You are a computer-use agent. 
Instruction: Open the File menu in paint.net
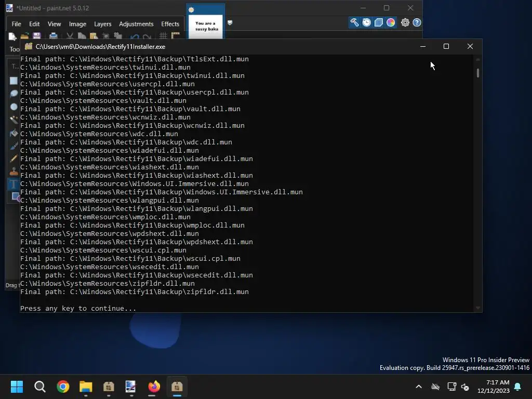(16, 24)
